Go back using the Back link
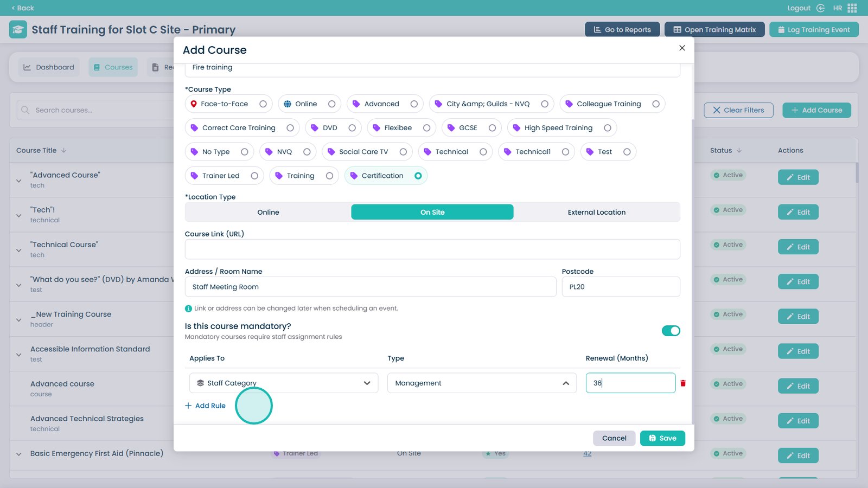 (23, 8)
